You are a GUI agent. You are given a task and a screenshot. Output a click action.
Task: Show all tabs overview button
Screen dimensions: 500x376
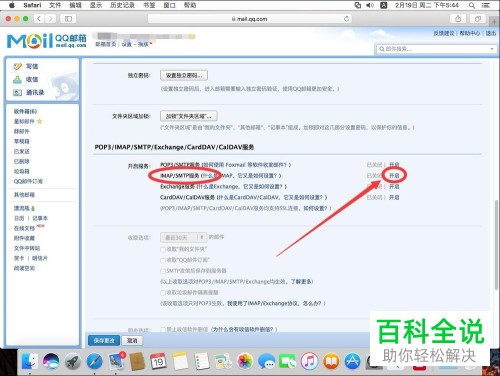click(478, 19)
